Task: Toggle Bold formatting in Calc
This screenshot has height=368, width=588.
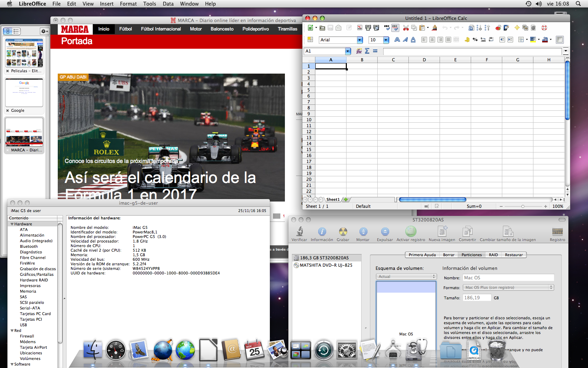Action: point(397,40)
